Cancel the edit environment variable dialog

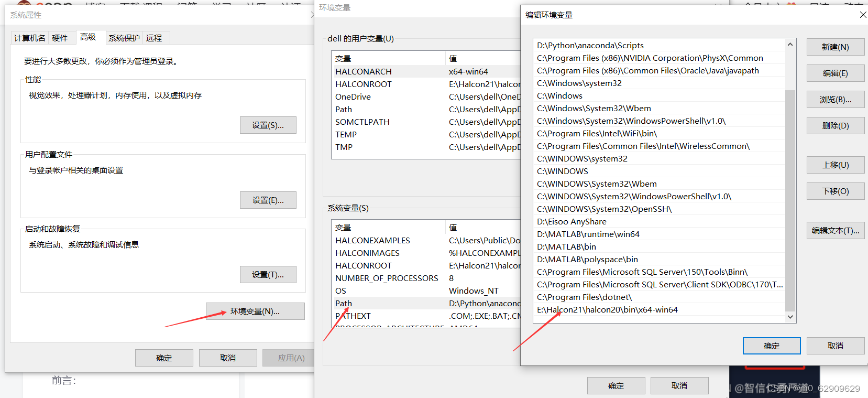[836, 346]
